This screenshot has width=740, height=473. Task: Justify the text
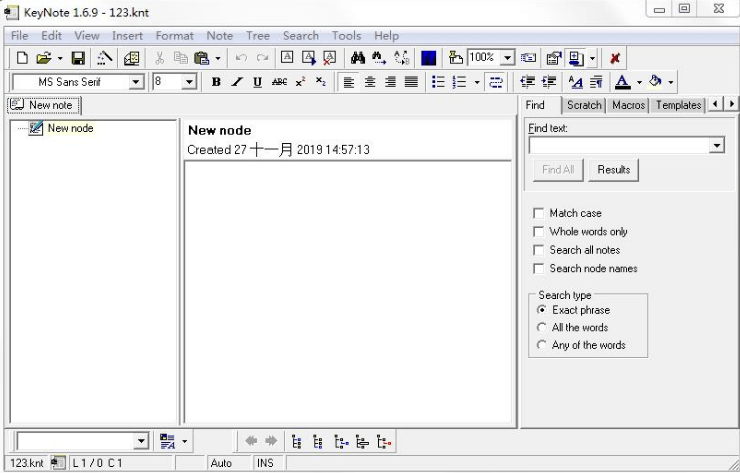[x=412, y=82]
